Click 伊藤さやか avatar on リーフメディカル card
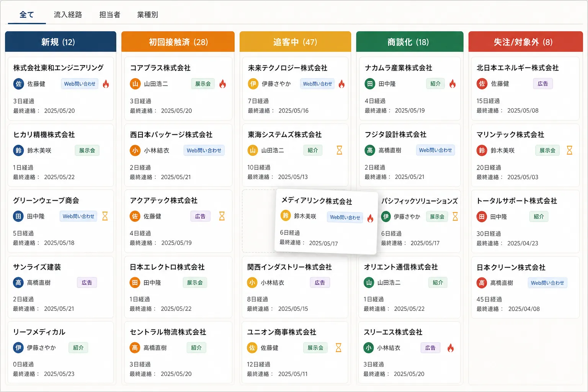 coord(18,348)
